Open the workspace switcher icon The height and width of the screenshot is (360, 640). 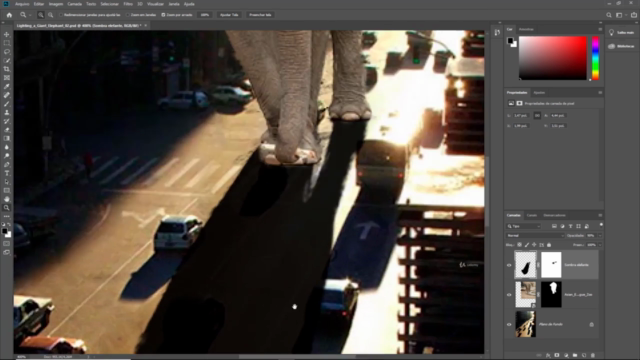619,15
